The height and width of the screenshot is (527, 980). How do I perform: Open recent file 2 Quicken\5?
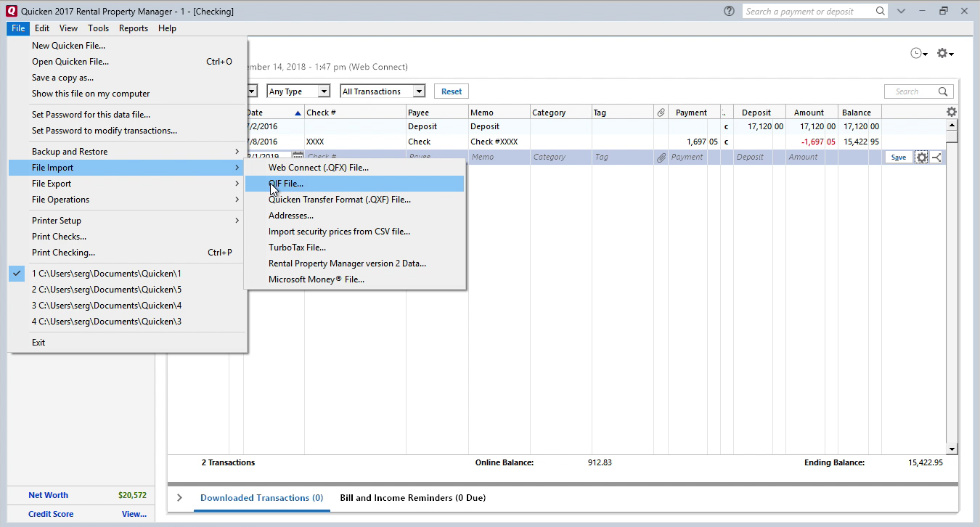click(128, 290)
